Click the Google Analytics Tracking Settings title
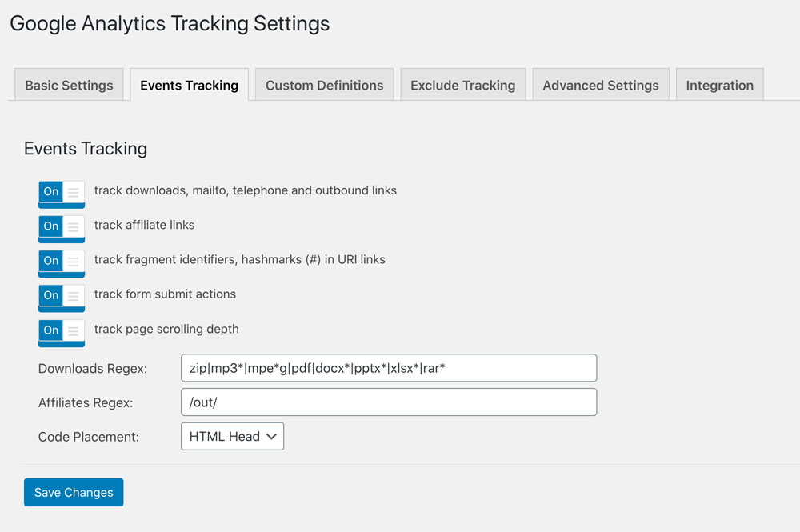 point(170,24)
